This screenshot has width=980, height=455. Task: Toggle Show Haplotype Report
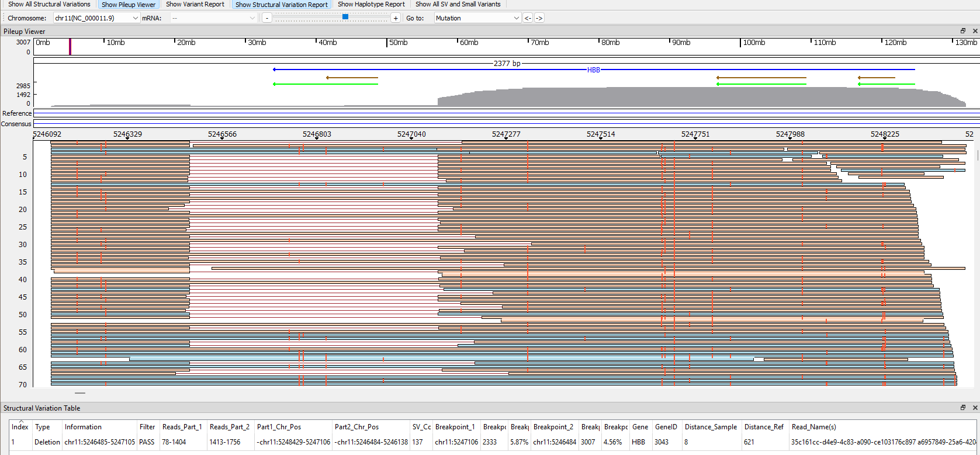(371, 4)
